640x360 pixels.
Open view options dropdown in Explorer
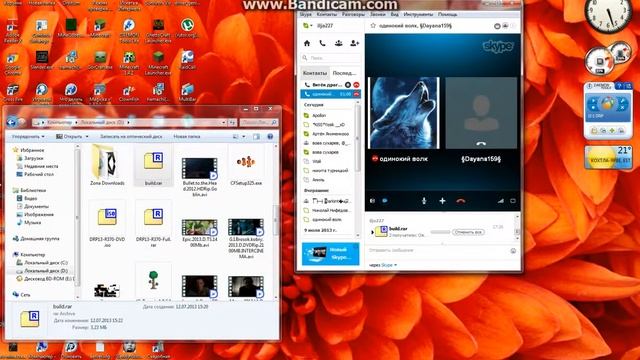244,136
